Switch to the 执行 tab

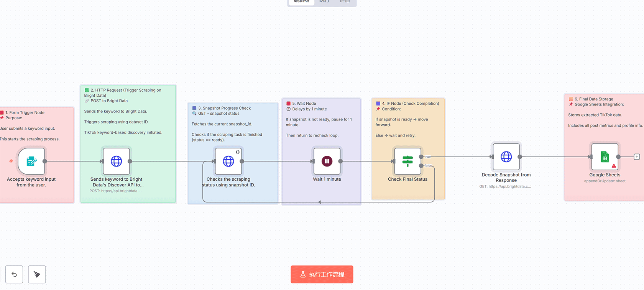coord(324,2)
